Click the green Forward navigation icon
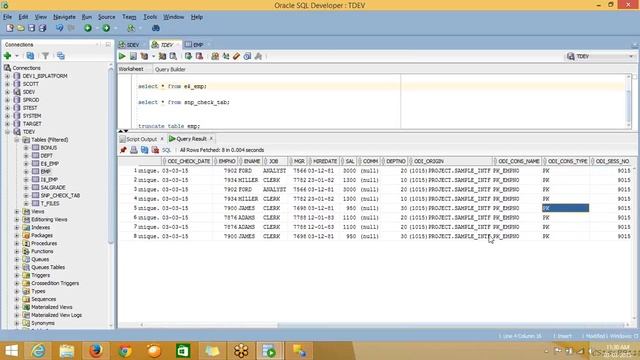The width and height of the screenshot is (640, 360). click(106, 28)
